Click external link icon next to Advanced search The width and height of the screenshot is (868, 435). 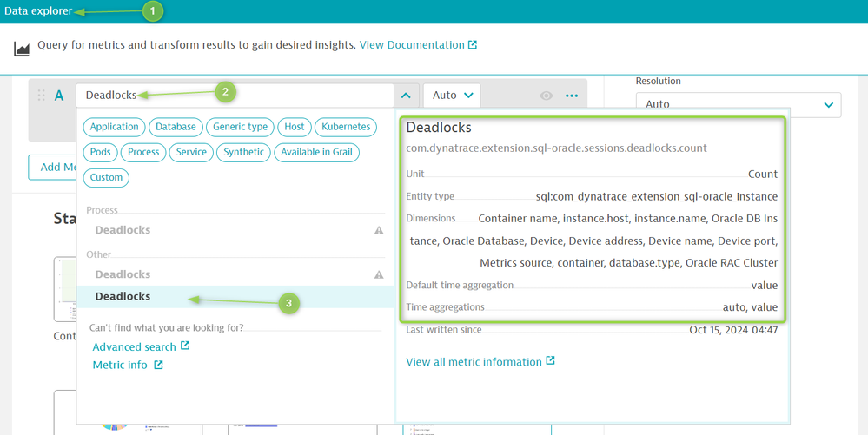[x=185, y=346]
